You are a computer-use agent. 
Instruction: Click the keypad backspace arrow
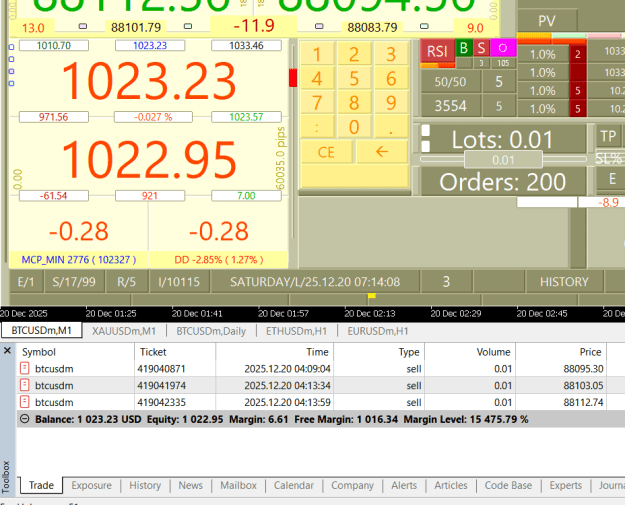tap(382, 152)
